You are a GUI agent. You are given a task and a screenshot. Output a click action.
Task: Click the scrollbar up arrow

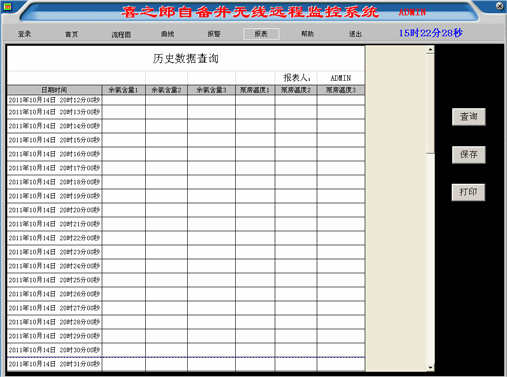pyautogui.click(x=430, y=50)
